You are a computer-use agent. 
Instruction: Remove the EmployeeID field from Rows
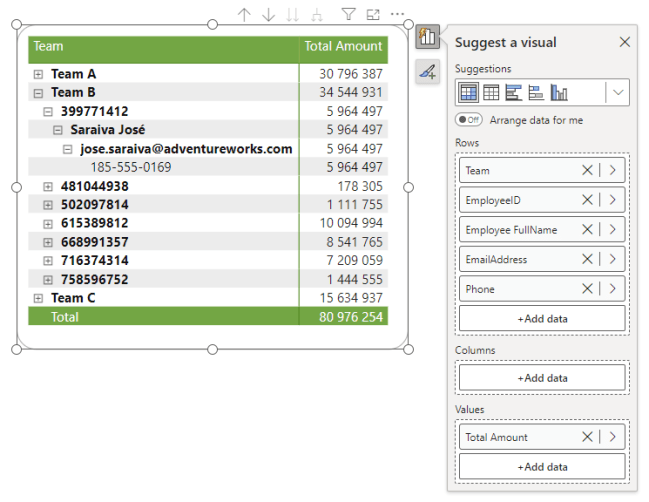pos(587,200)
